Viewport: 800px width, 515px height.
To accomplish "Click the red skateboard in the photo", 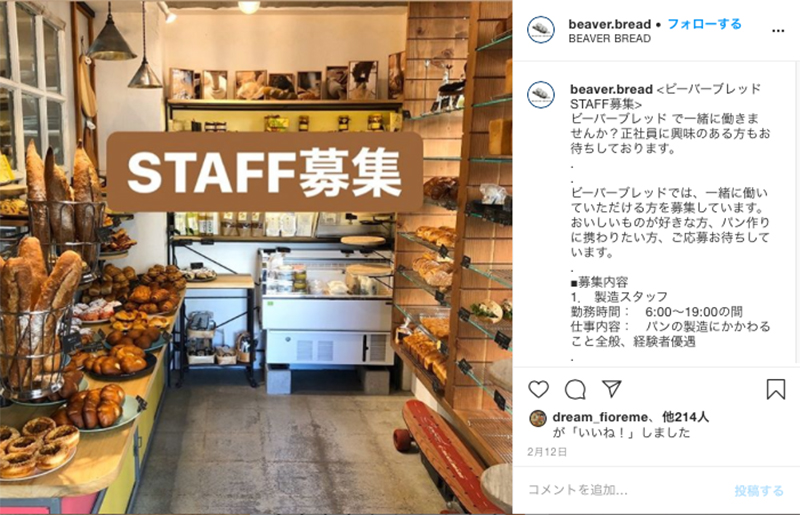I will tap(443, 454).
